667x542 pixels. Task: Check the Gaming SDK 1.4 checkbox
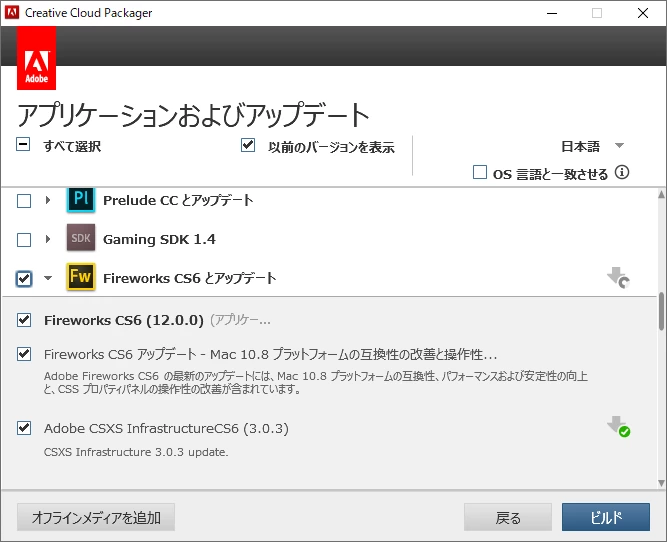24,240
